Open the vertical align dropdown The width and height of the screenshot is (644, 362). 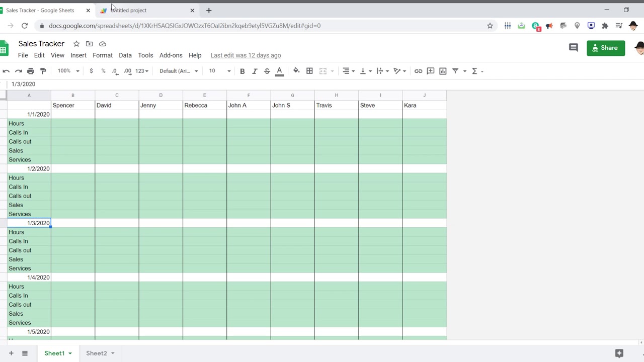point(366,71)
